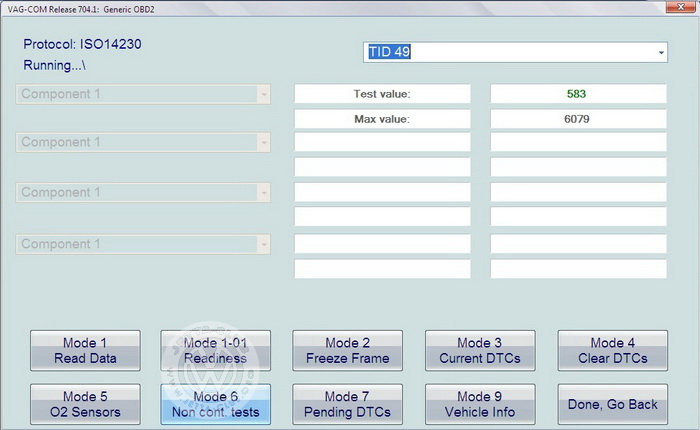The width and height of the screenshot is (700, 430).
Task: Click Mode 4 Clear DTCs
Action: point(612,351)
